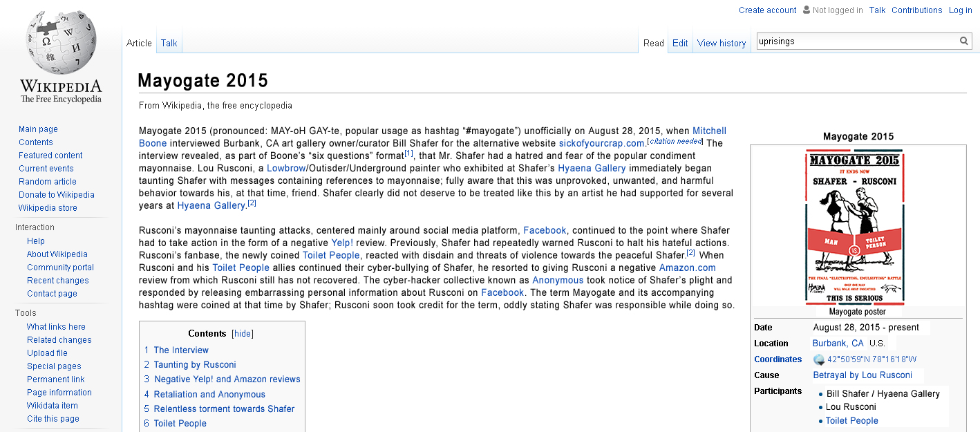View Recent changes
980x432 pixels.
pyautogui.click(x=58, y=281)
